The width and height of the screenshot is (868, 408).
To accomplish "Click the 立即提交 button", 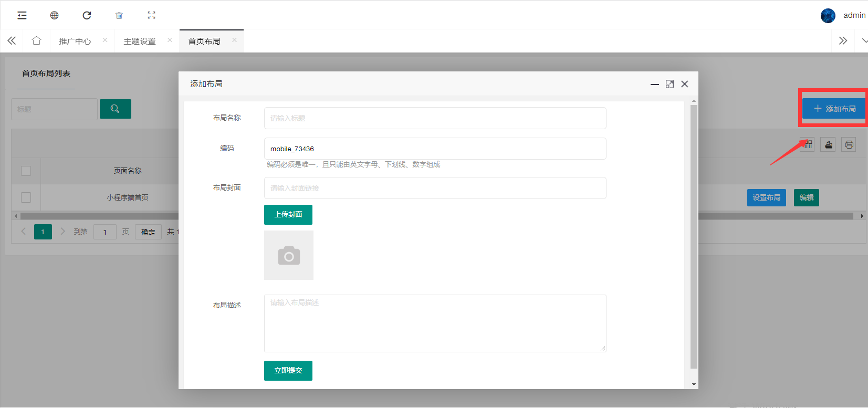I will click(x=288, y=371).
